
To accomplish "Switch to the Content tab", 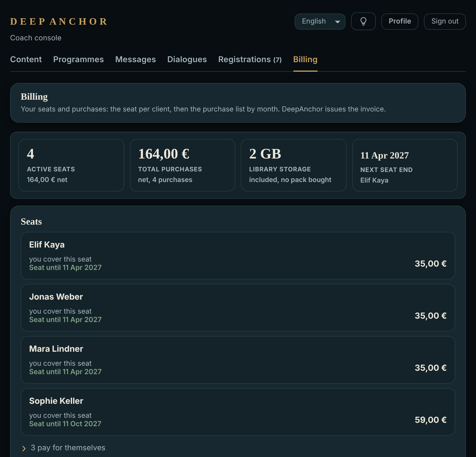I will 26,59.
